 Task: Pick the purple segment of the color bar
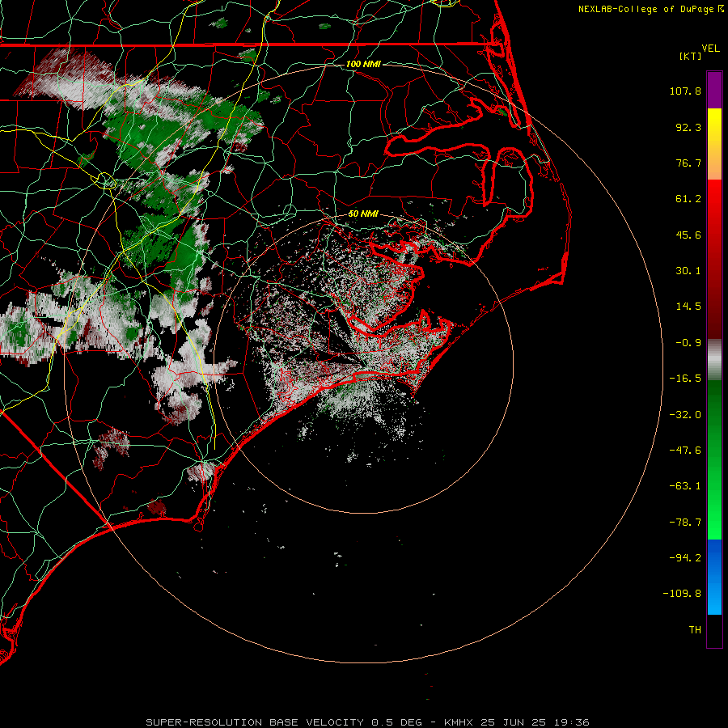pos(714,90)
